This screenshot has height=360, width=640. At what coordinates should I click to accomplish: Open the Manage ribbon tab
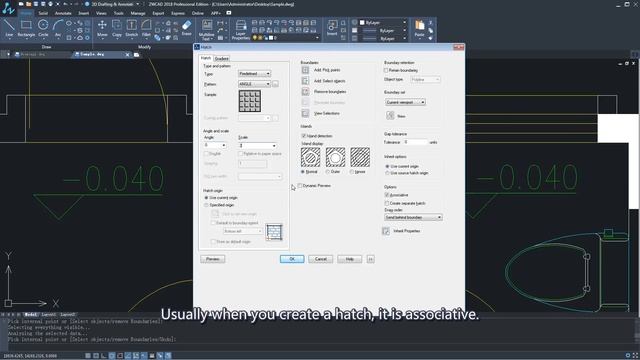click(x=138, y=13)
